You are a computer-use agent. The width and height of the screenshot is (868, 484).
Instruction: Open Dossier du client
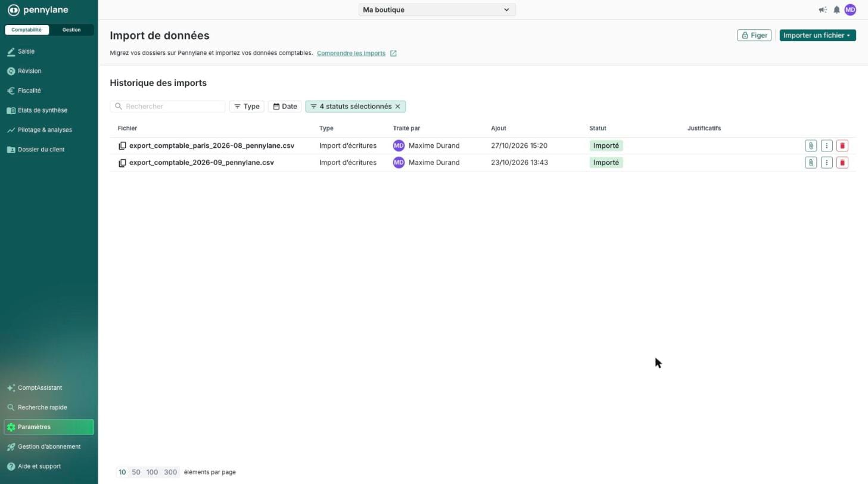[x=49, y=150]
